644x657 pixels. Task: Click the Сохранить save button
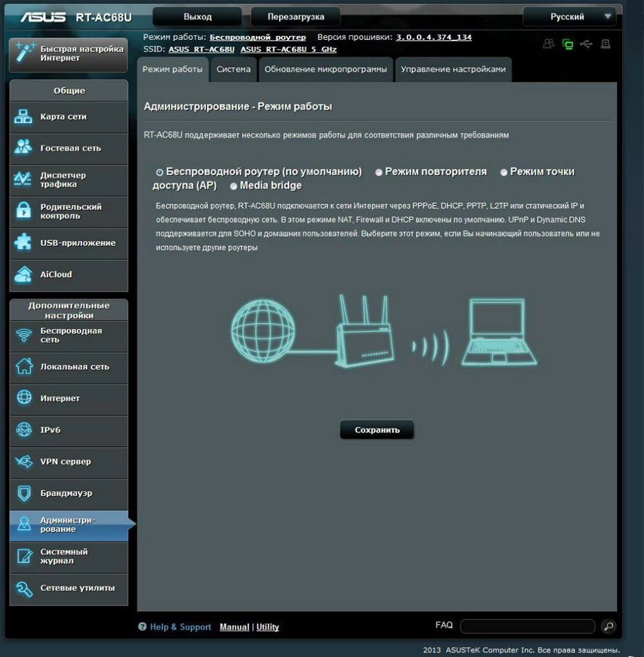click(377, 430)
